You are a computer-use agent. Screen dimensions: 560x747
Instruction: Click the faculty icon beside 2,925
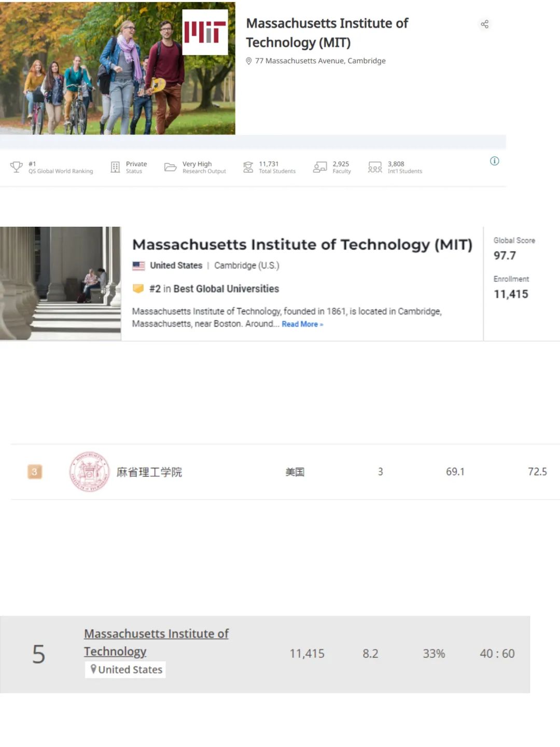(x=320, y=167)
